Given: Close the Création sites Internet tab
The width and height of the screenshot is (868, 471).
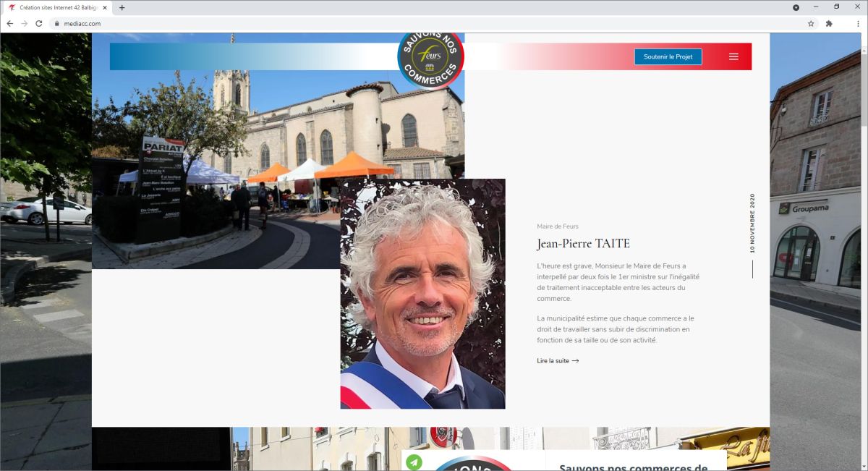Looking at the screenshot, I should click(x=106, y=7).
